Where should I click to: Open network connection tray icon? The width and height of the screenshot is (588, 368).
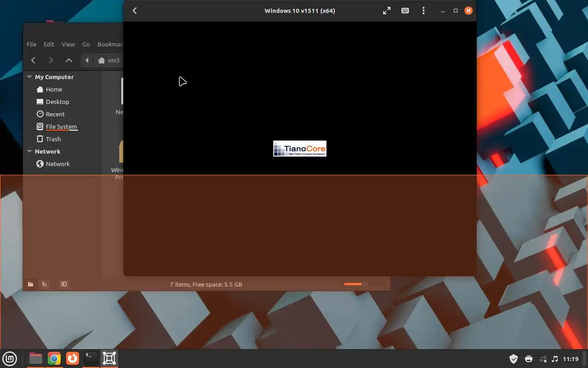[x=543, y=359]
